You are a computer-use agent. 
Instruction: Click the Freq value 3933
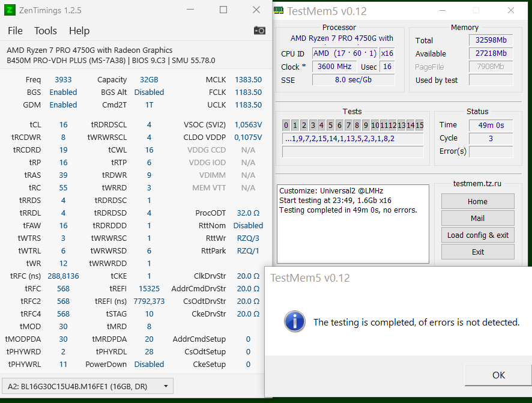pyautogui.click(x=63, y=80)
